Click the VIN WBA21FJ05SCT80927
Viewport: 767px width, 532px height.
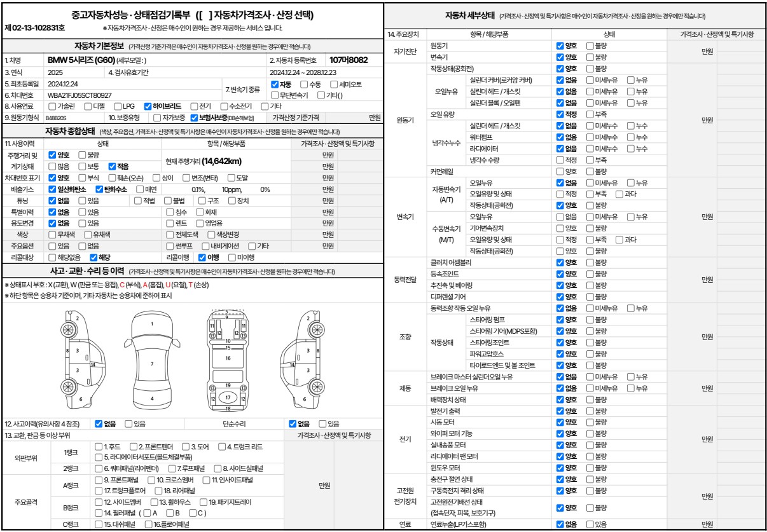tap(79, 95)
